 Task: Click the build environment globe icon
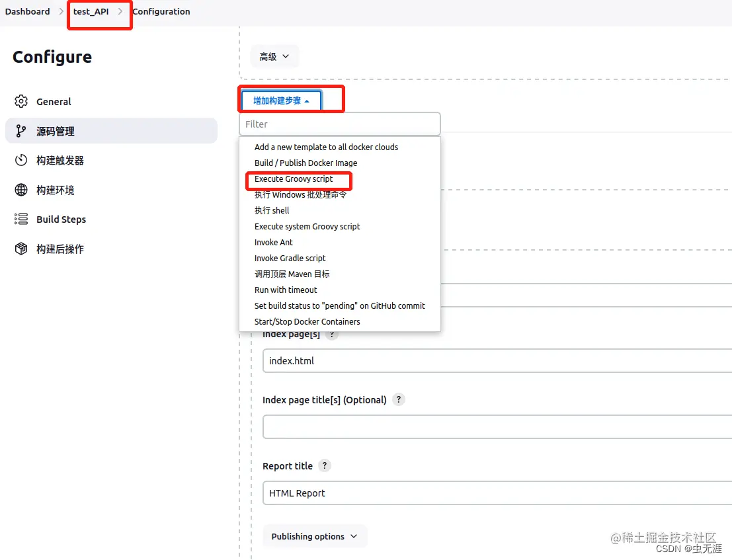[21, 190]
